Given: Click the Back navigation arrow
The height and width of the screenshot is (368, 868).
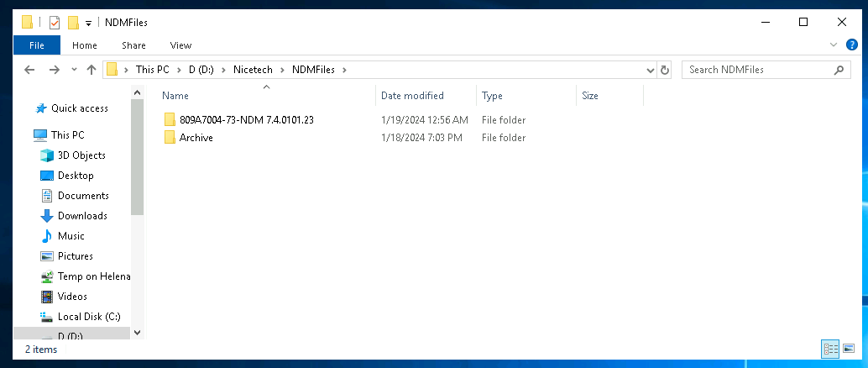Looking at the screenshot, I should [30, 70].
